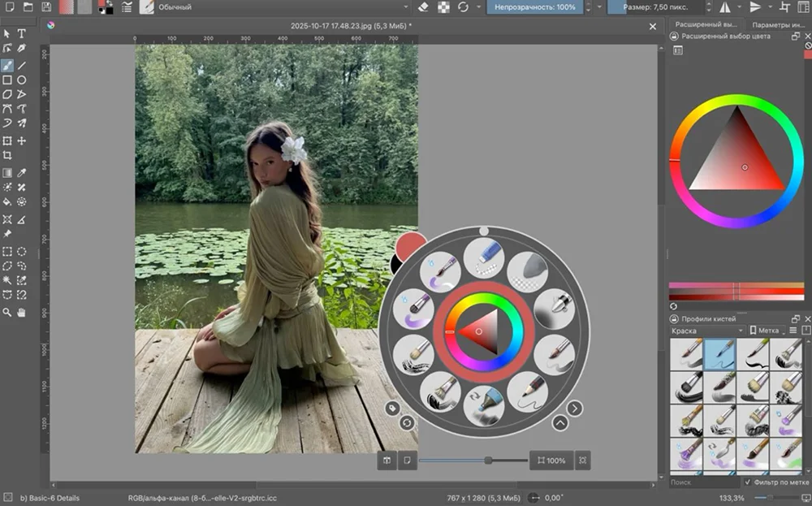Select the Crop tool
Viewport: 812px width, 506px height.
click(x=7, y=155)
